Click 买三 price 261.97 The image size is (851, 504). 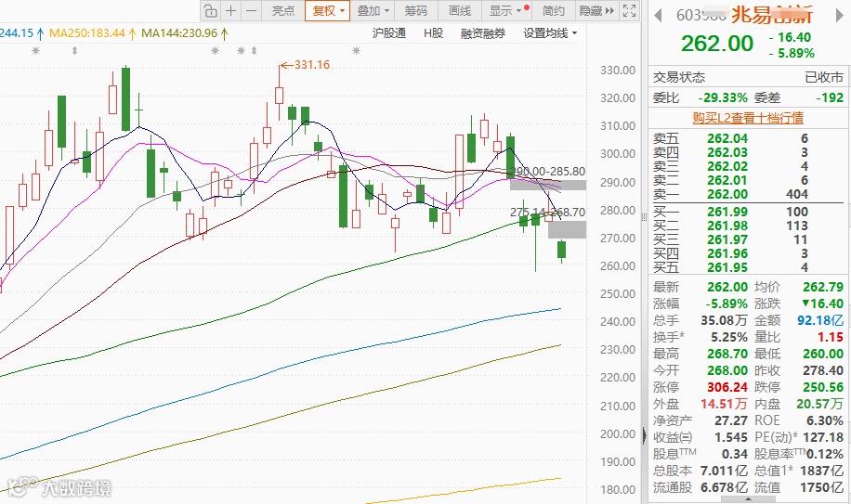coord(727,240)
